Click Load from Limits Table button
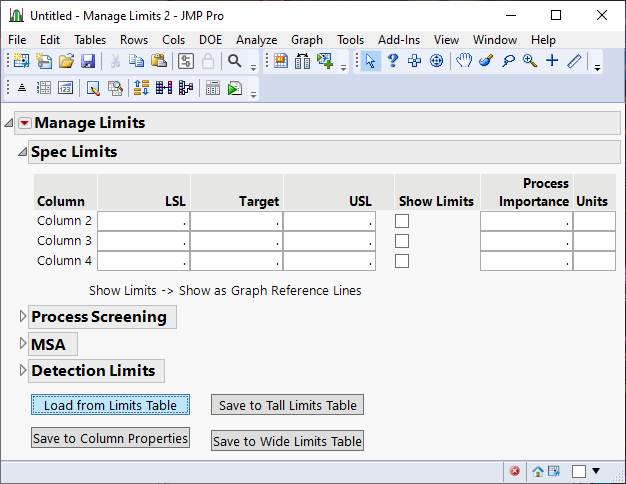Image resolution: width=626 pixels, height=484 pixels. [110, 405]
